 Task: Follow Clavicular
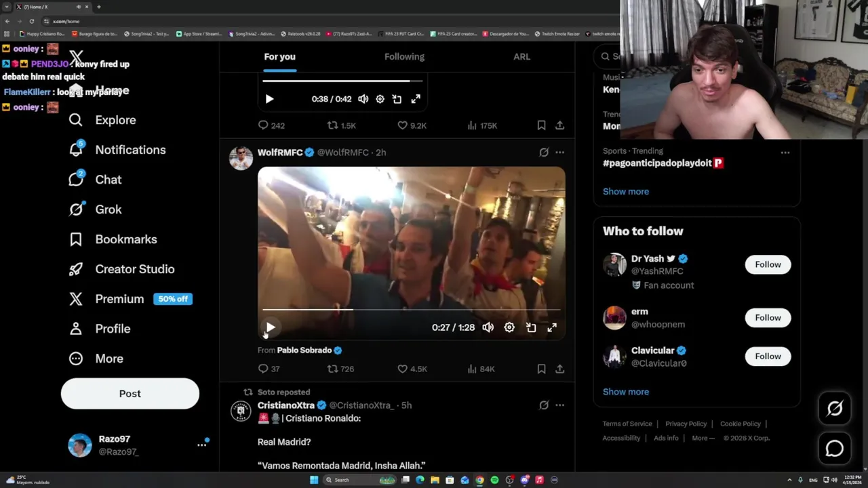coord(768,356)
